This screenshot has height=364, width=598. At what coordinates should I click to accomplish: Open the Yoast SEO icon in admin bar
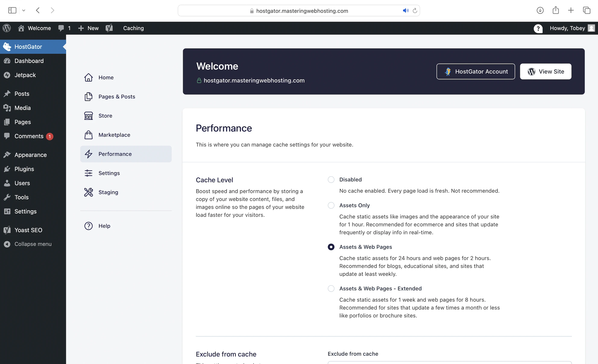pyautogui.click(x=109, y=28)
